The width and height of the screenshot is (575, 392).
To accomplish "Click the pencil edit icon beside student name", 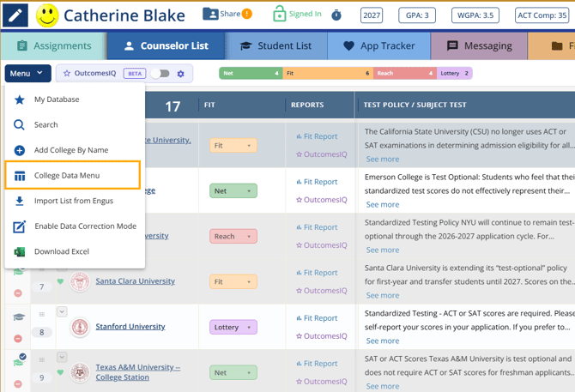I will click(x=15, y=15).
